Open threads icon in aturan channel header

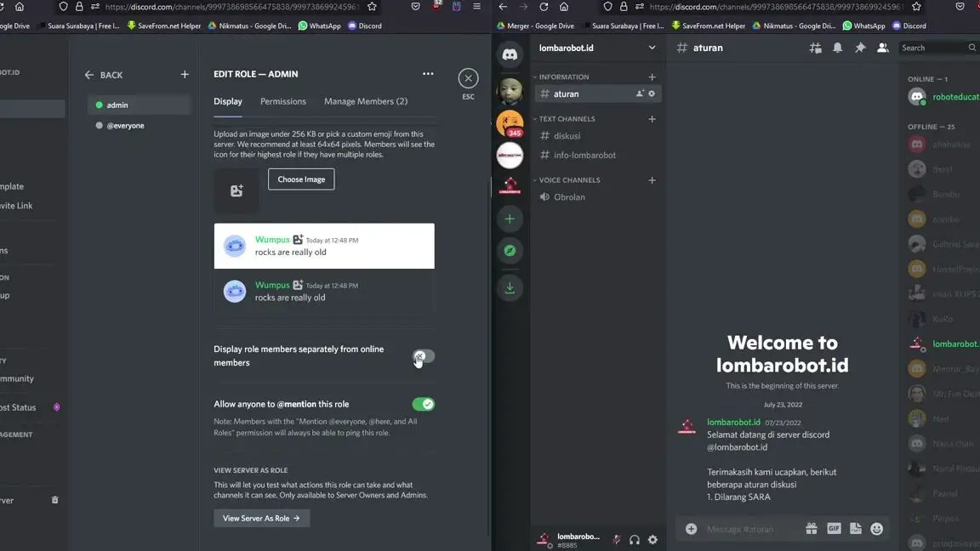816,48
